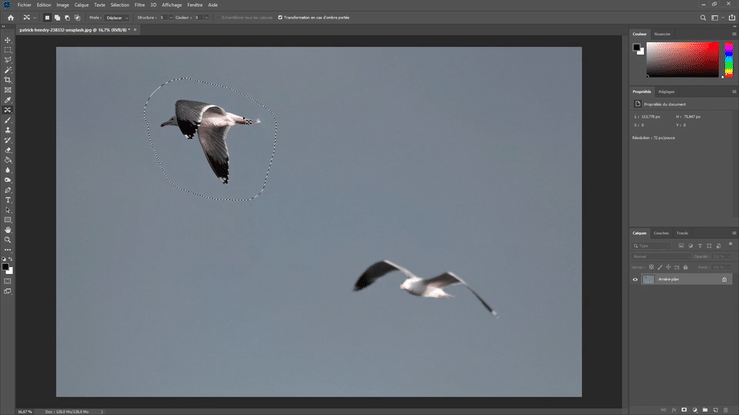Select the Paint Bucket tool
Screen dimensions: 739x415
8,160
